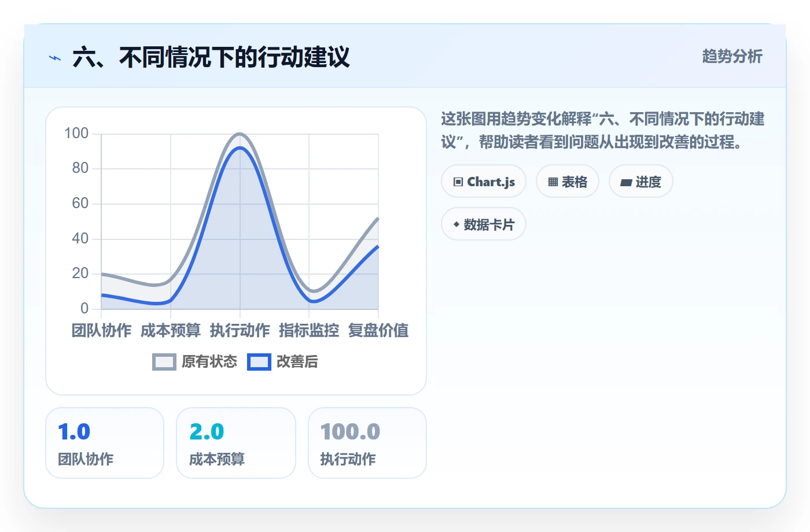The height and width of the screenshot is (532, 810).
Task: Open the 2.0 成本预算 data card
Action: (236, 443)
